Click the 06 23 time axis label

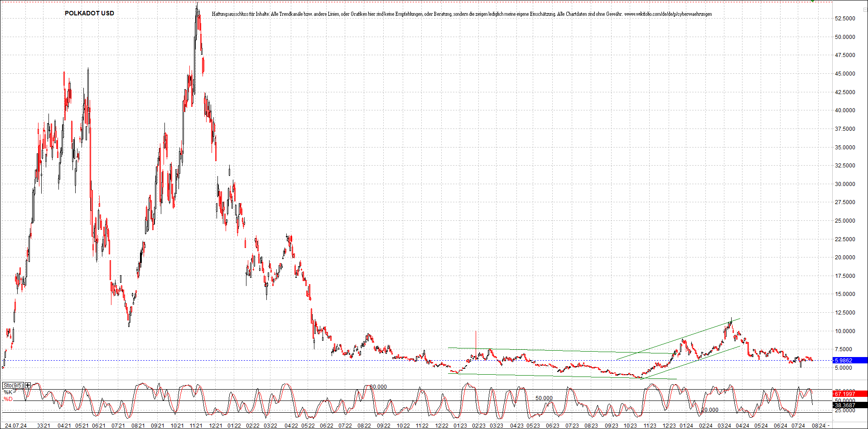click(x=552, y=426)
